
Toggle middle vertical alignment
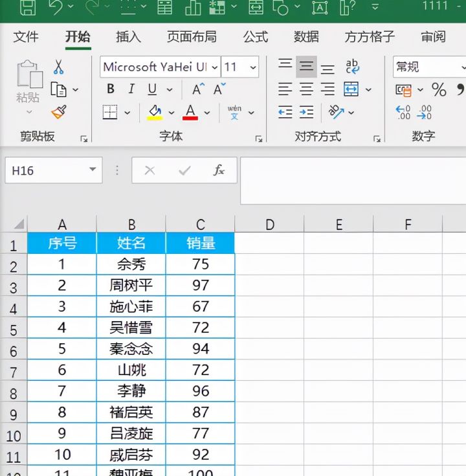point(306,67)
